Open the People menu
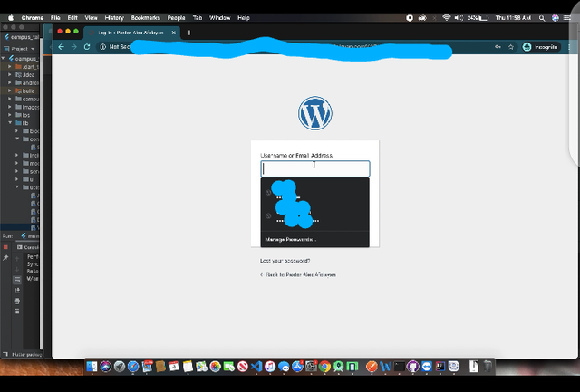This screenshot has height=392, width=580. [176, 18]
